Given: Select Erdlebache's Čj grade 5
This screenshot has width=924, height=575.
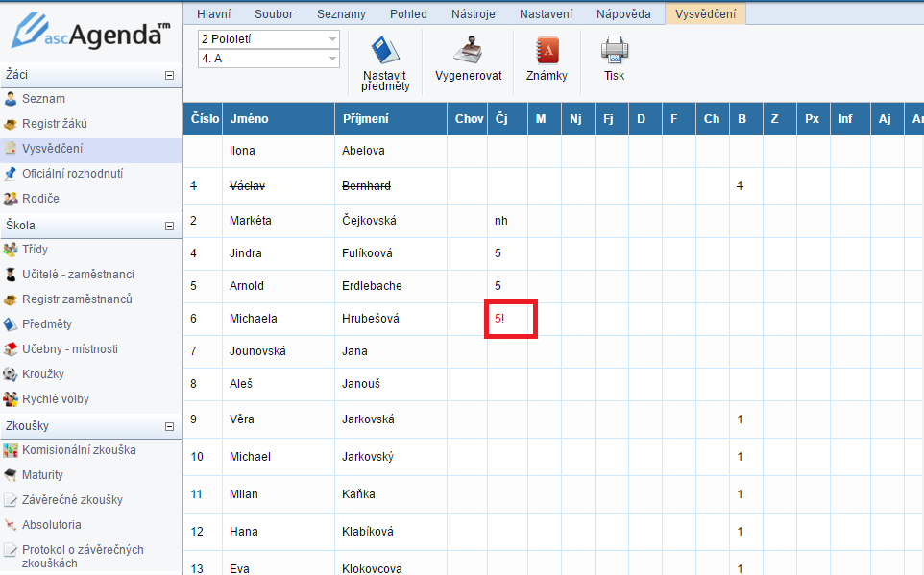Looking at the screenshot, I should point(508,286).
